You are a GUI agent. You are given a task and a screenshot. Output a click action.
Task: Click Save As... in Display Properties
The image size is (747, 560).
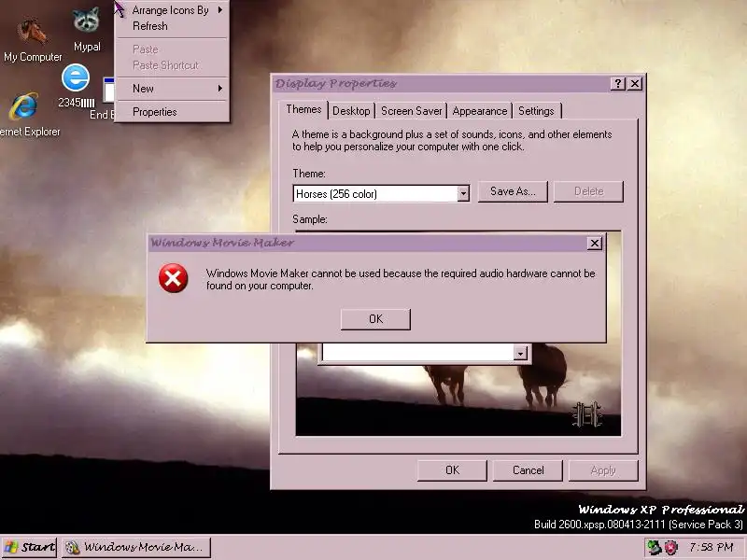[x=513, y=191]
